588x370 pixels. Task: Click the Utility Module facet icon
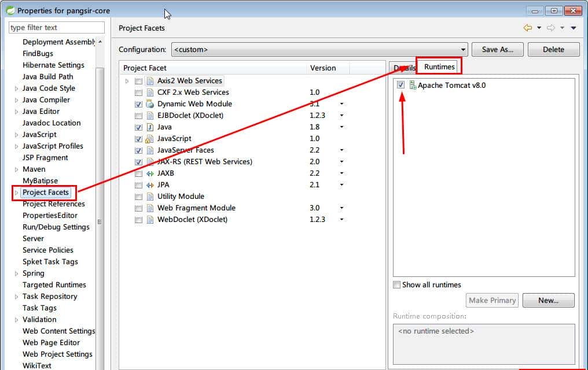click(150, 197)
